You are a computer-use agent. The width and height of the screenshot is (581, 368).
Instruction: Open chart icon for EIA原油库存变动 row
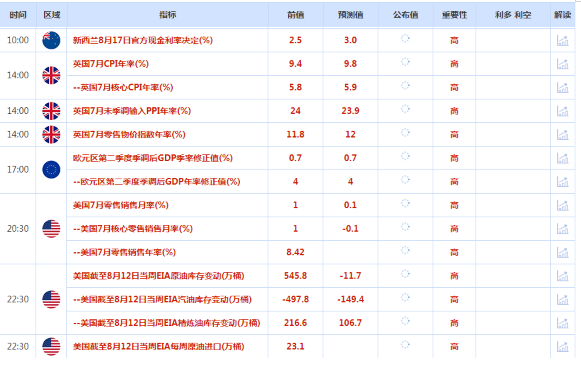coord(562,276)
